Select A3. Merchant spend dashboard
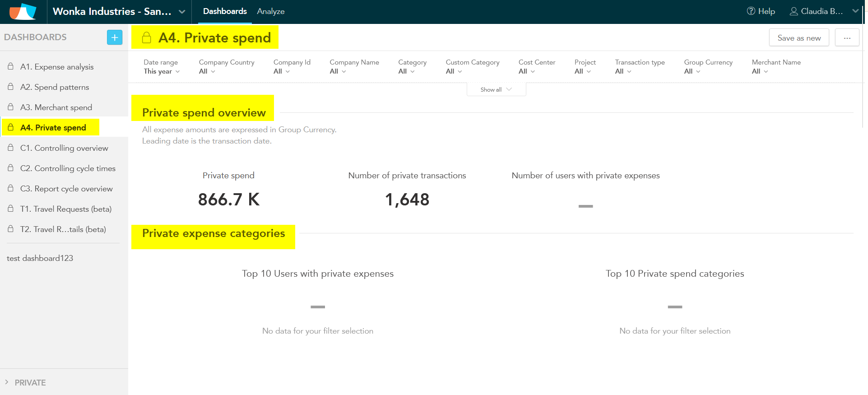The width and height of the screenshot is (868, 395). [x=56, y=107]
